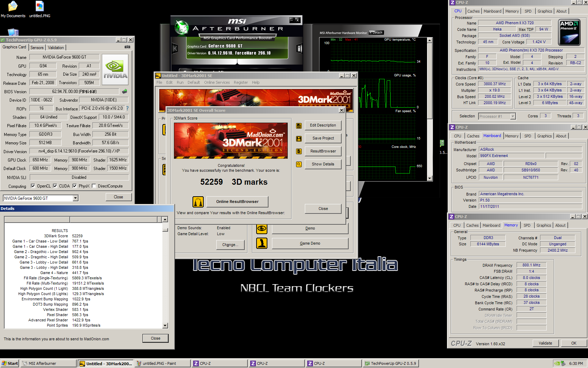The width and height of the screenshot is (588, 368).
Task: Click Details list scroll up arrow
Action: pos(165,219)
